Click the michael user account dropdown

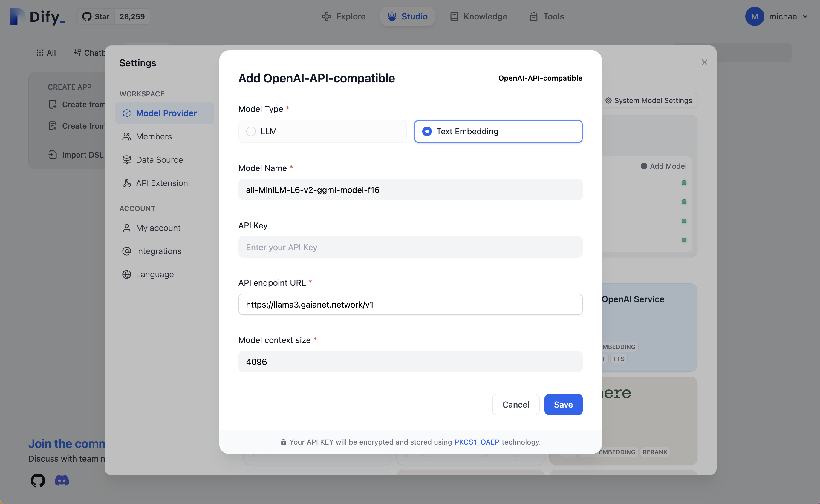coord(779,16)
